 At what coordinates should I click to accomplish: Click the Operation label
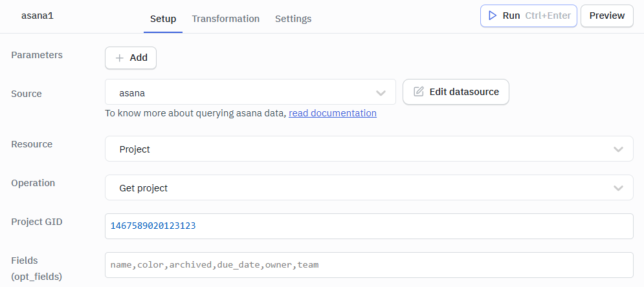33,183
